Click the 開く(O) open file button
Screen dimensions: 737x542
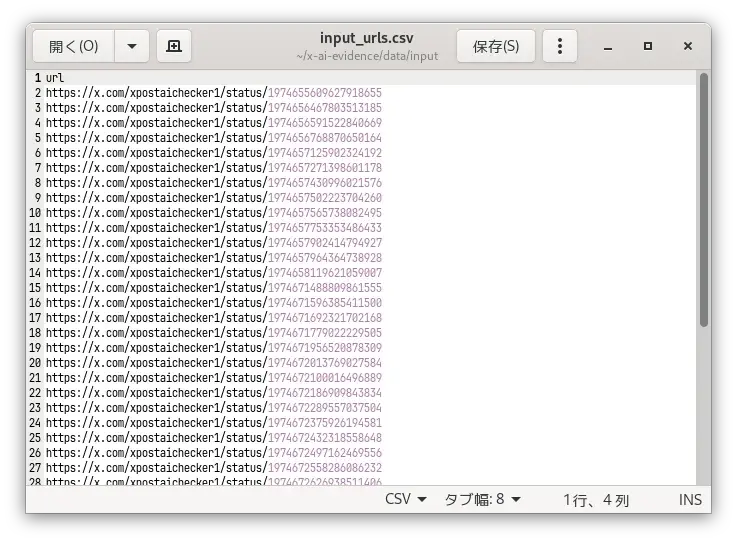coord(74,46)
